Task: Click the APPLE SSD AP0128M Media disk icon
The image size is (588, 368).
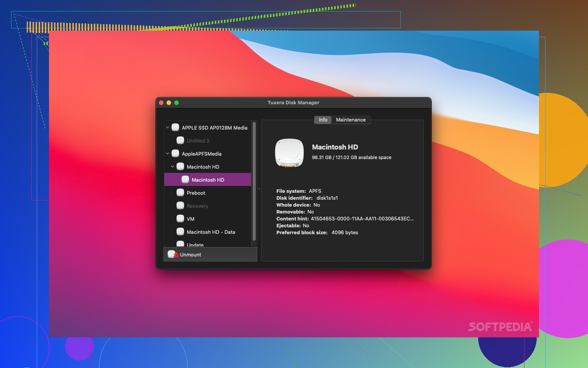Action: tap(175, 127)
